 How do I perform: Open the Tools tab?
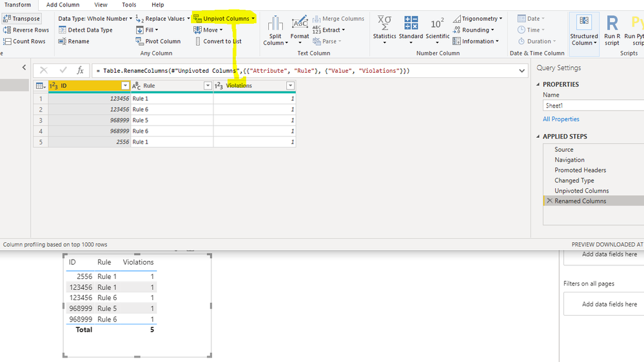[x=129, y=5]
